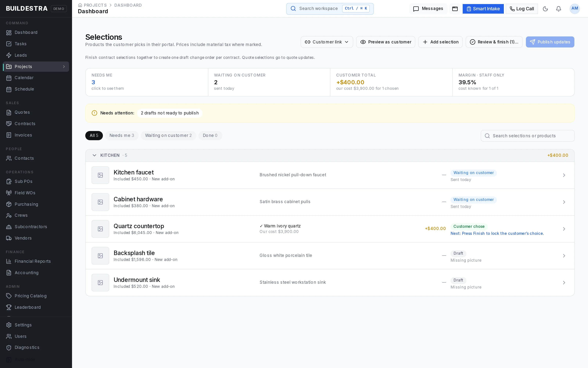Click the Log Call button
The image size is (588, 368).
point(522,9)
